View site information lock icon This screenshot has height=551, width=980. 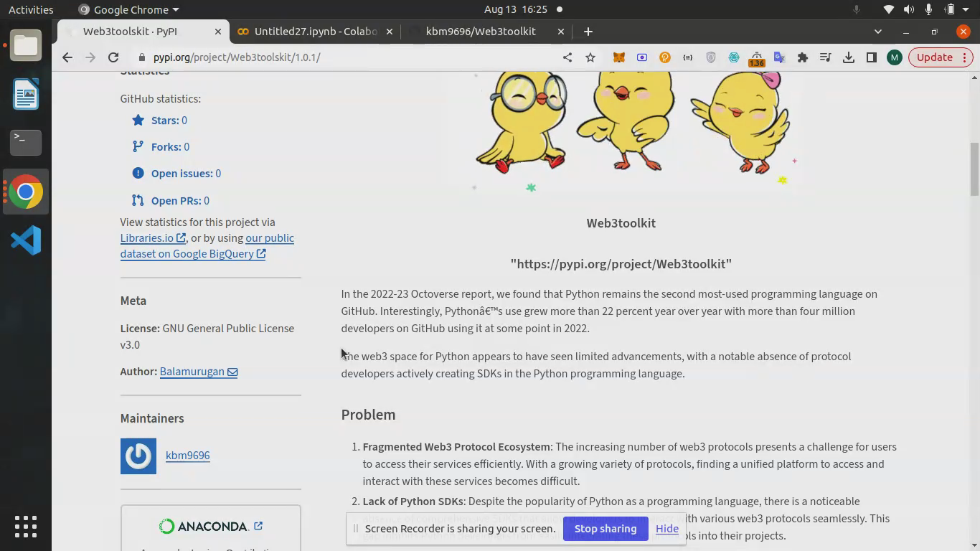[142, 57]
